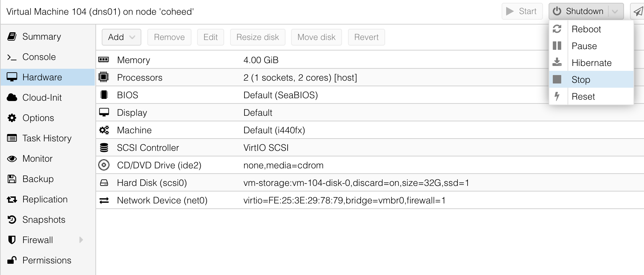Click the Console terminal prompt icon
The height and width of the screenshot is (275, 644).
click(x=12, y=57)
